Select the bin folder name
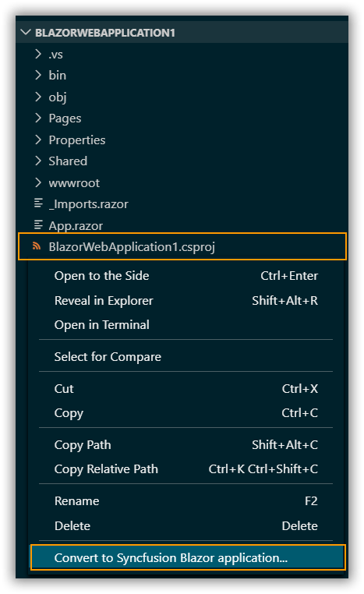Screen dimensions: 364x594 coord(57,76)
